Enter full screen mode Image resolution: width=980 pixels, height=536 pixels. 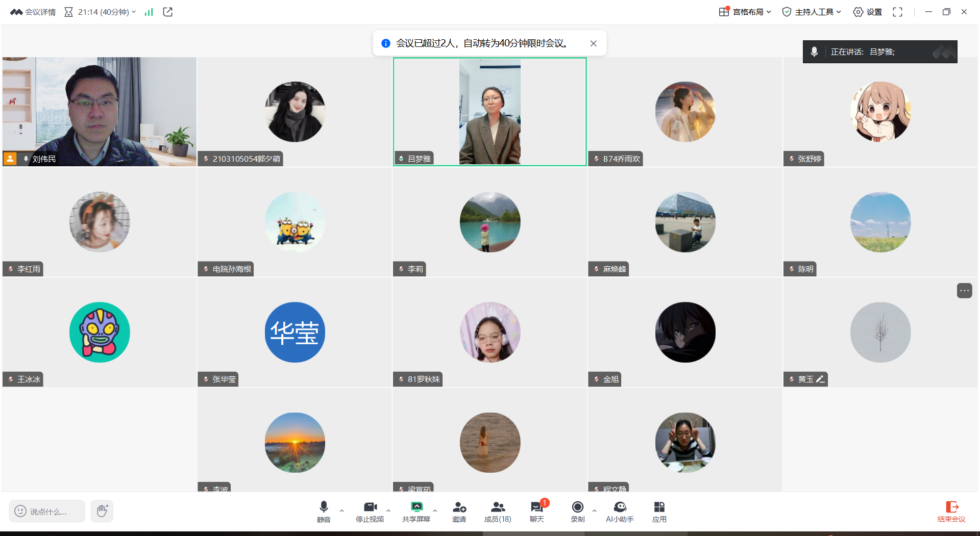(897, 12)
